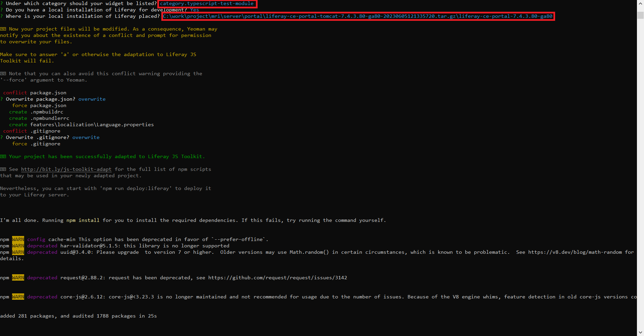Click 'create .npmbundlerrc' line
Image resolution: width=644 pixels, height=336 pixels.
tap(39, 118)
